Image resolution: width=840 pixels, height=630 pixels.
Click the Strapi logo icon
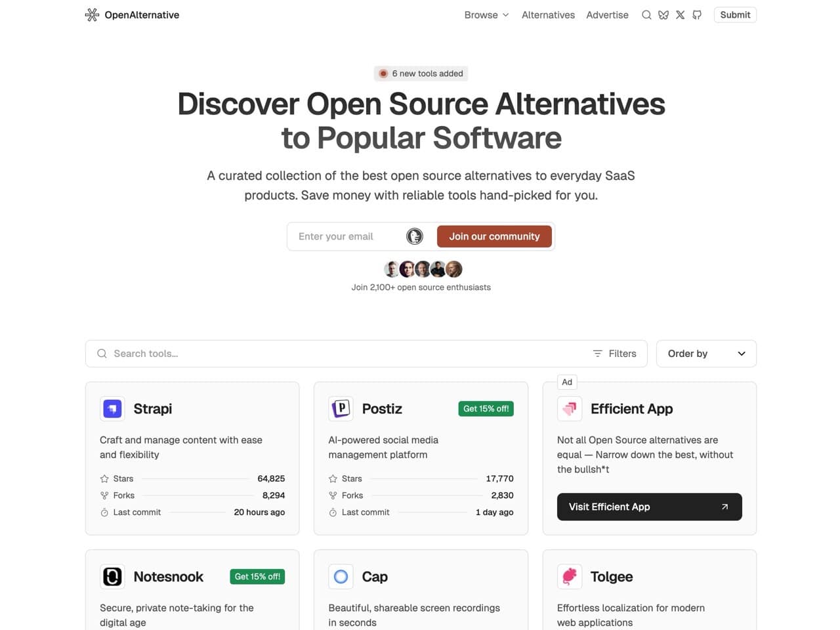112,409
